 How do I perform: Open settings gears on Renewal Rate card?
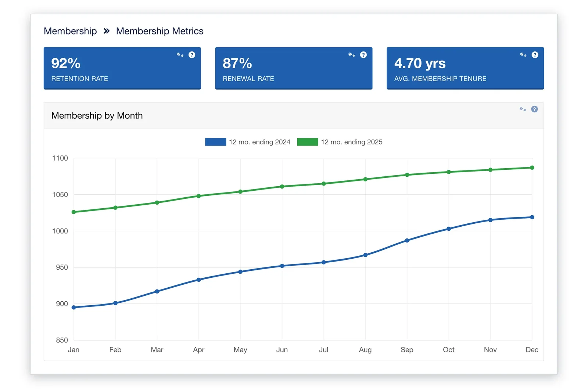352,55
